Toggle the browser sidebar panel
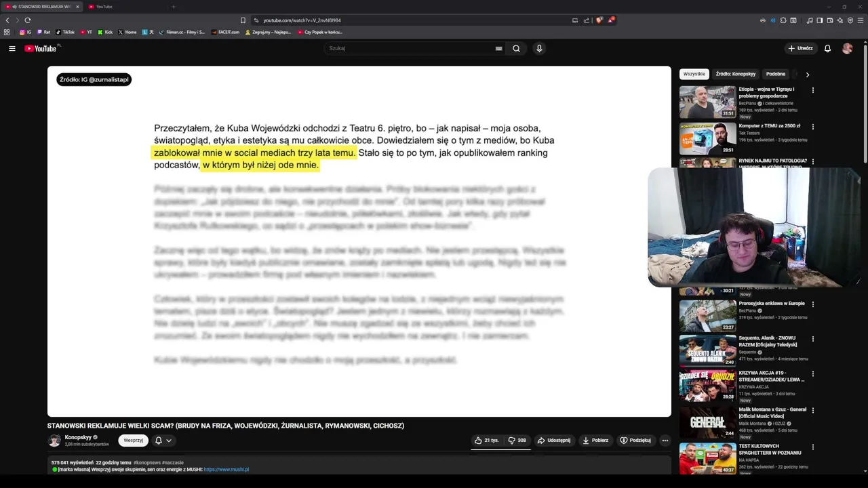The width and height of the screenshot is (868, 488). tap(819, 20)
